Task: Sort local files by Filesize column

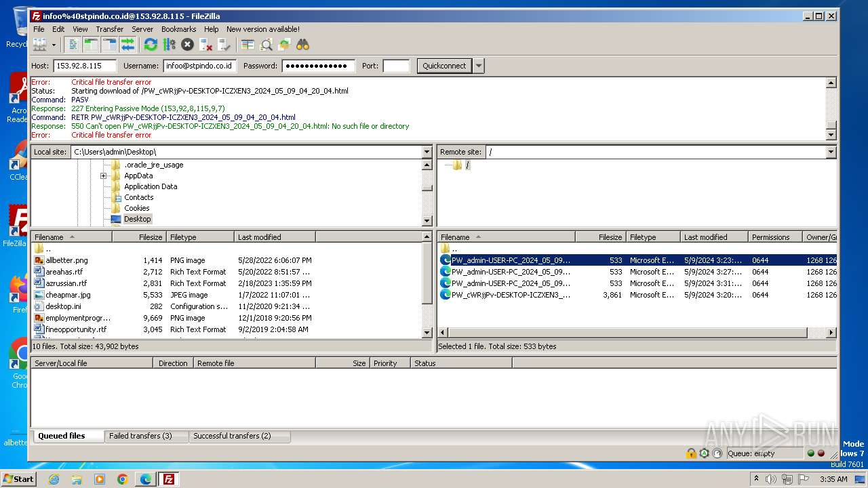Action: (139, 237)
